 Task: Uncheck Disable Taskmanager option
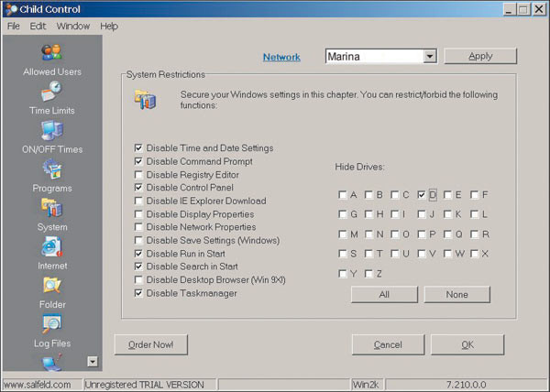click(138, 294)
